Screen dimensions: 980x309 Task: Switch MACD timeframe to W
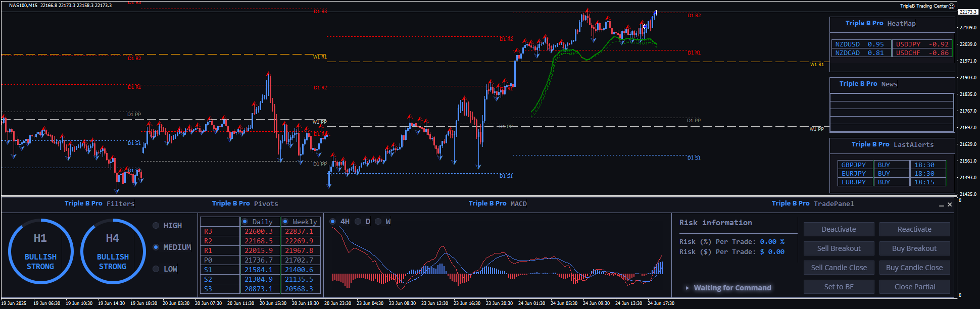coord(378,222)
